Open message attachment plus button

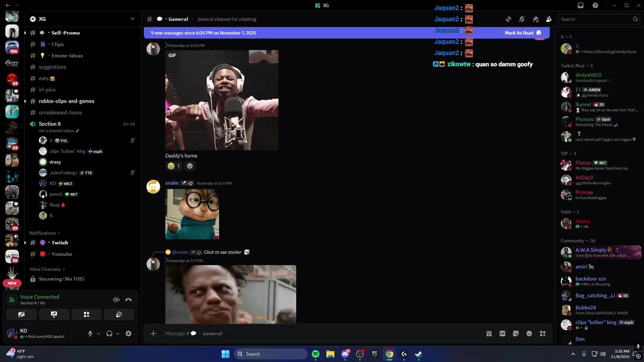(x=153, y=333)
